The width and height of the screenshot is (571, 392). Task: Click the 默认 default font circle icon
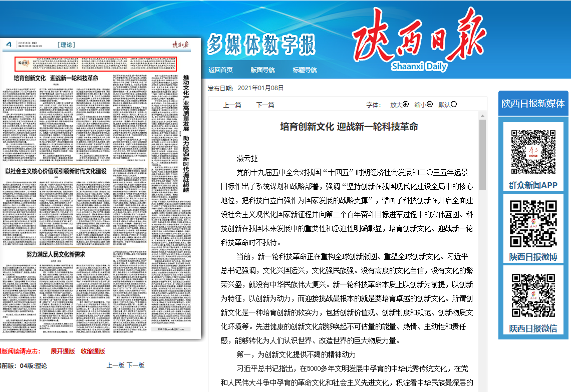[x=454, y=105]
